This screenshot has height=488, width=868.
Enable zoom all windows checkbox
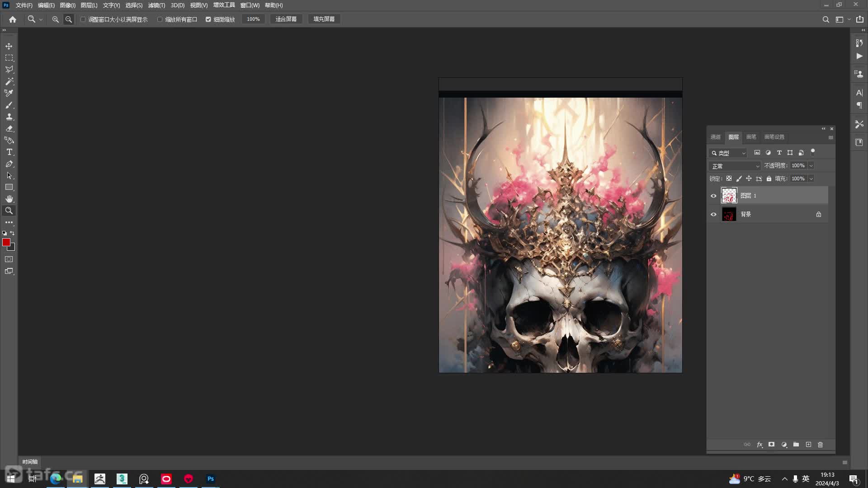coord(160,19)
